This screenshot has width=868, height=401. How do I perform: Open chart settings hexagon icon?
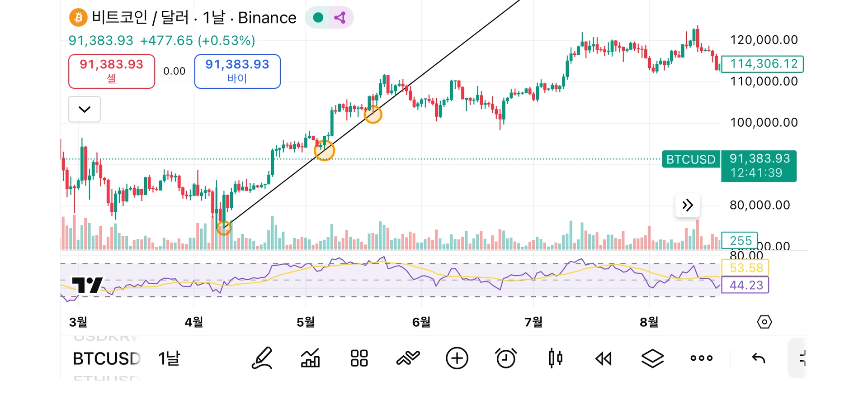coord(764,322)
